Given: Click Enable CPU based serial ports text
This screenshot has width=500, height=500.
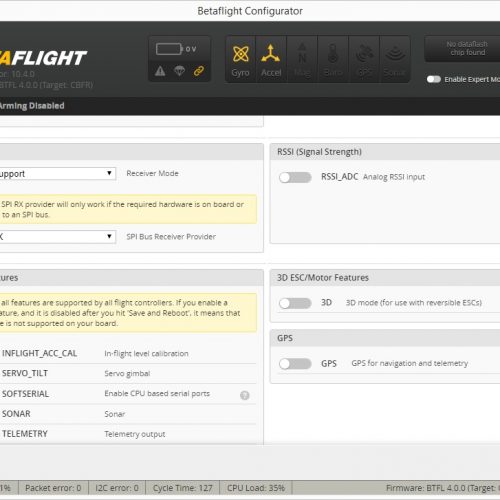Looking at the screenshot, I should point(157,394).
